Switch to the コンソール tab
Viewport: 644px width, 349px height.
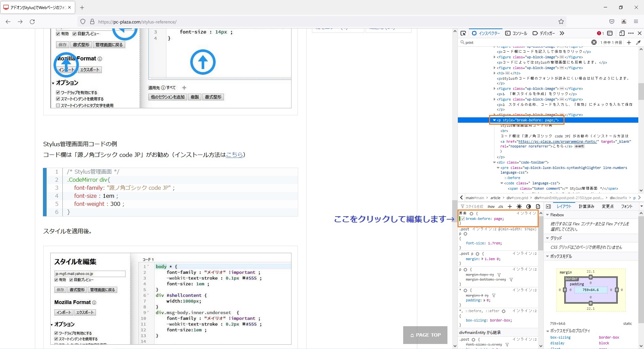coord(516,33)
